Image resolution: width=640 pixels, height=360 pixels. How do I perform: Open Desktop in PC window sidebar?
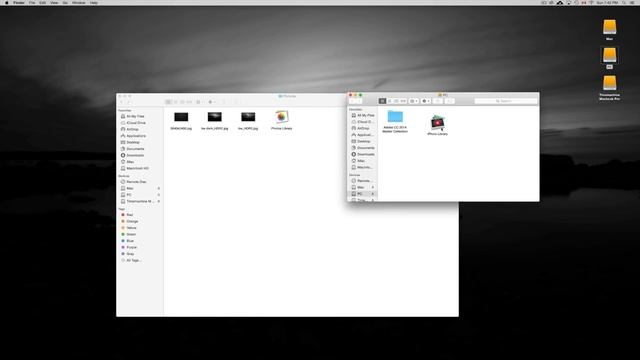tap(361, 141)
